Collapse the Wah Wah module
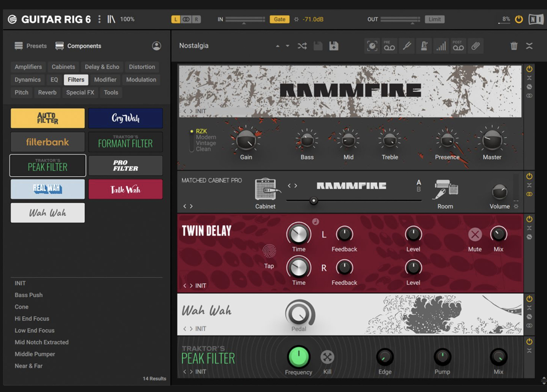Image resolution: width=547 pixels, height=392 pixels. (x=529, y=308)
